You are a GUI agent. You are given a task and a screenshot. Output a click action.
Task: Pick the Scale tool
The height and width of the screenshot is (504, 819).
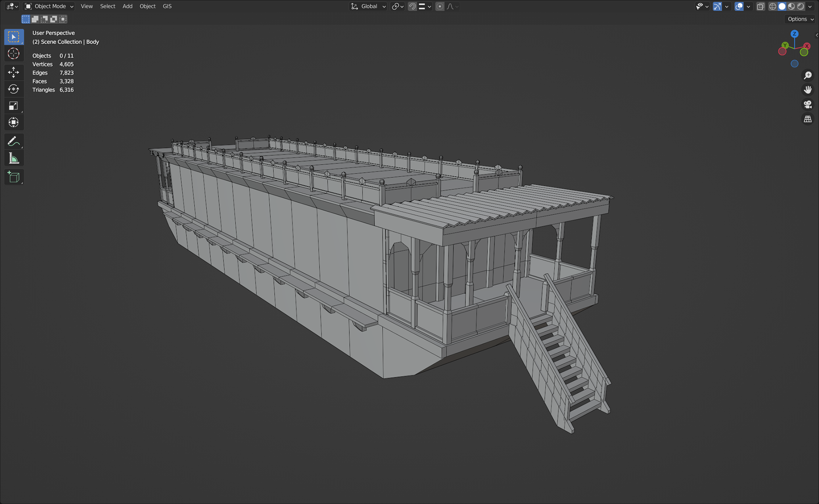pyautogui.click(x=14, y=106)
